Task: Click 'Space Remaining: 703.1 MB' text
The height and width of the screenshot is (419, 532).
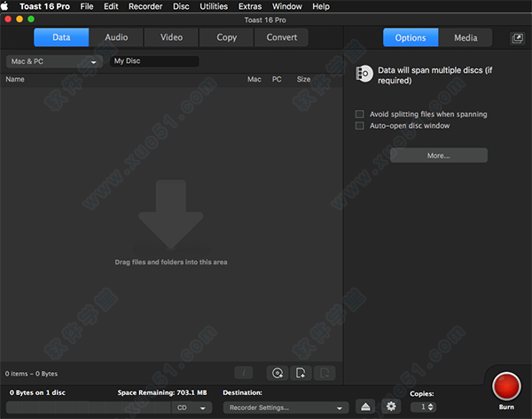Action: click(x=162, y=392)
